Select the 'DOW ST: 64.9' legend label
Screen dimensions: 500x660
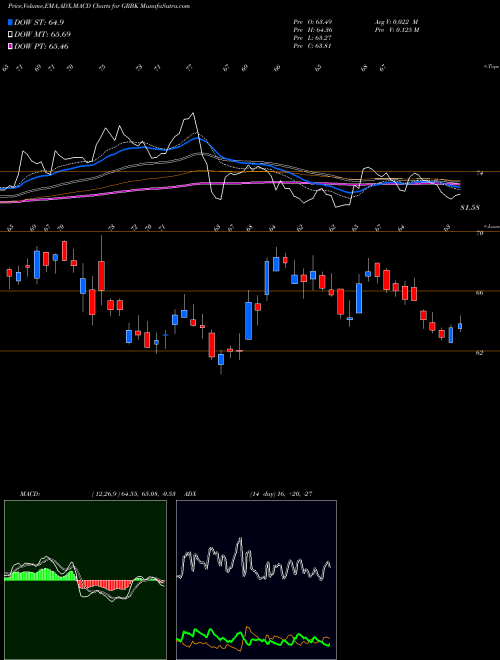tap(39, 22)
